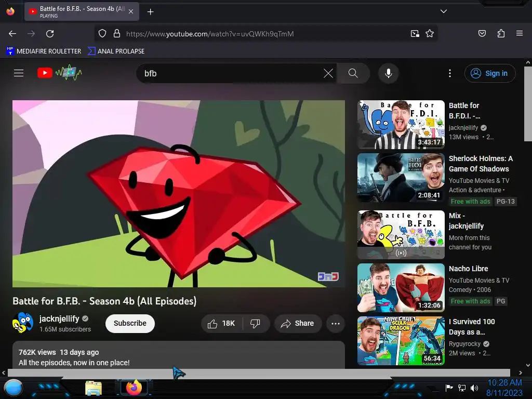The height and width of the screenshot is (399, 532).
Task: Subscribe to jacknjellify
Action: pos(130,323)
